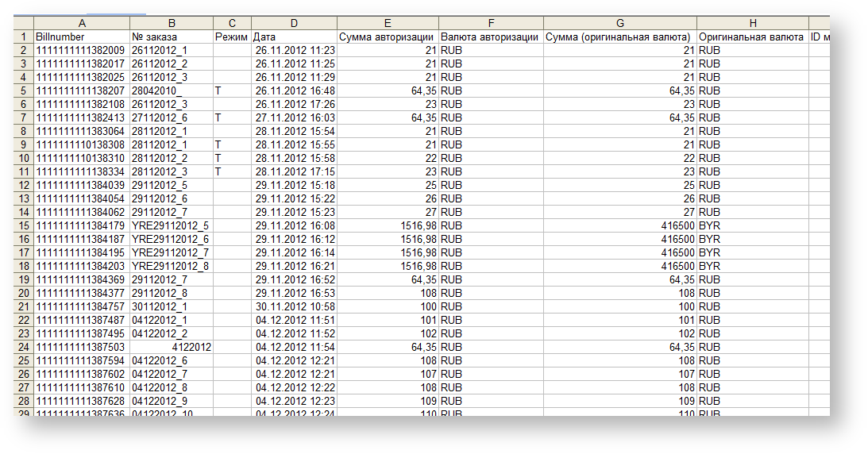868x454 pixels.
Task: Select column H header
Action: click(x=752, y=23)
